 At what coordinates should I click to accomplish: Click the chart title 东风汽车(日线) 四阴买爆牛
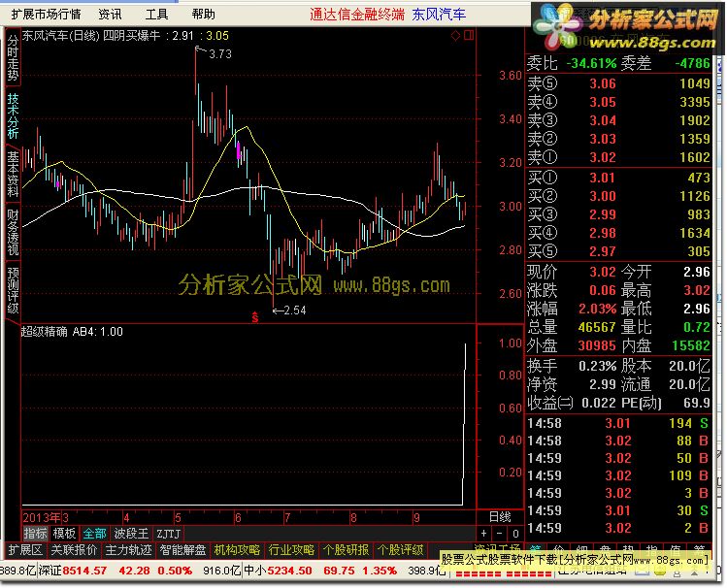pos(91,36)
